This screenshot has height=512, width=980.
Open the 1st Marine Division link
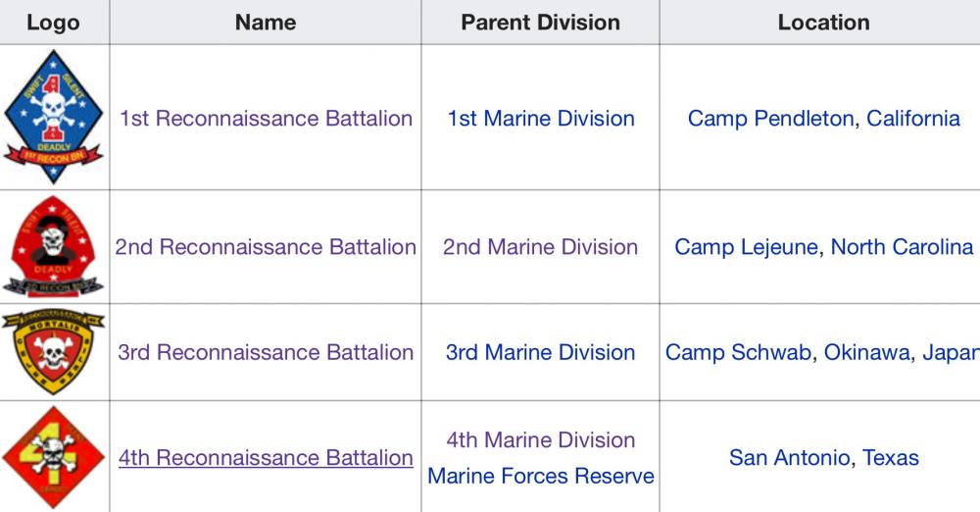[x=541, y=119]
